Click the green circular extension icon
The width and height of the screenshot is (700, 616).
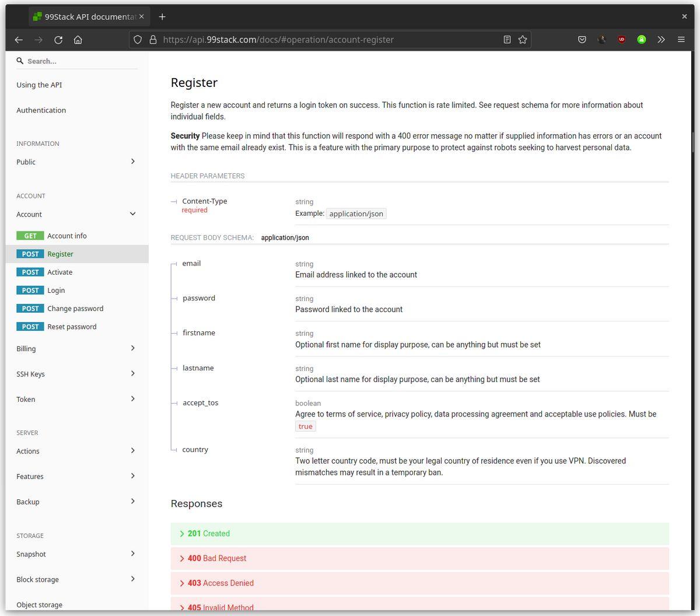[x=642, y=40]
